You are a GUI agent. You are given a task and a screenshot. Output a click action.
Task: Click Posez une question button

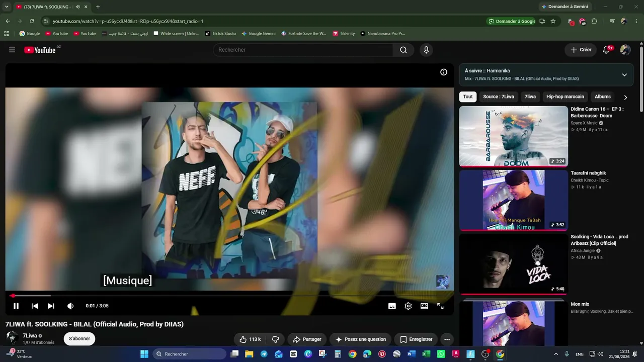361,339
